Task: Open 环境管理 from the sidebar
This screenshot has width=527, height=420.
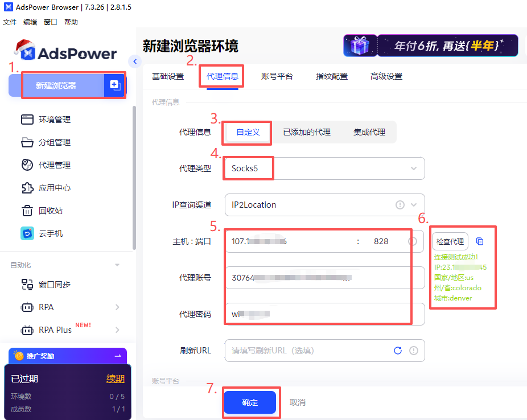Action: (54, 120)
